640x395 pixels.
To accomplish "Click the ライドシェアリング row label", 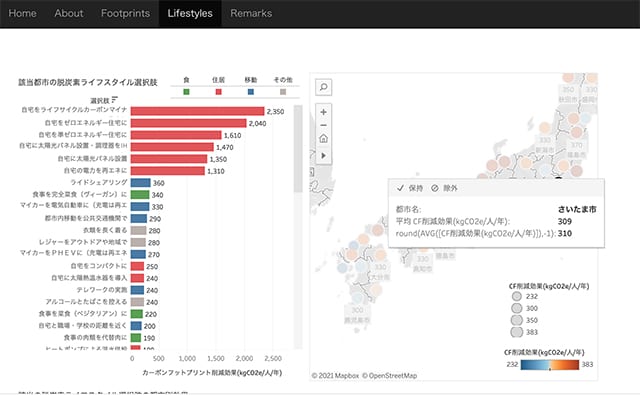I will [99, 182].
